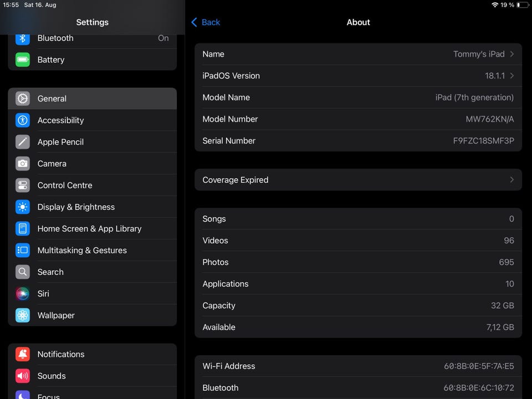The height and width of the screenshot is (399, 532).
Task: Select Model Name iPad (7th generation)
Action: 474,98
